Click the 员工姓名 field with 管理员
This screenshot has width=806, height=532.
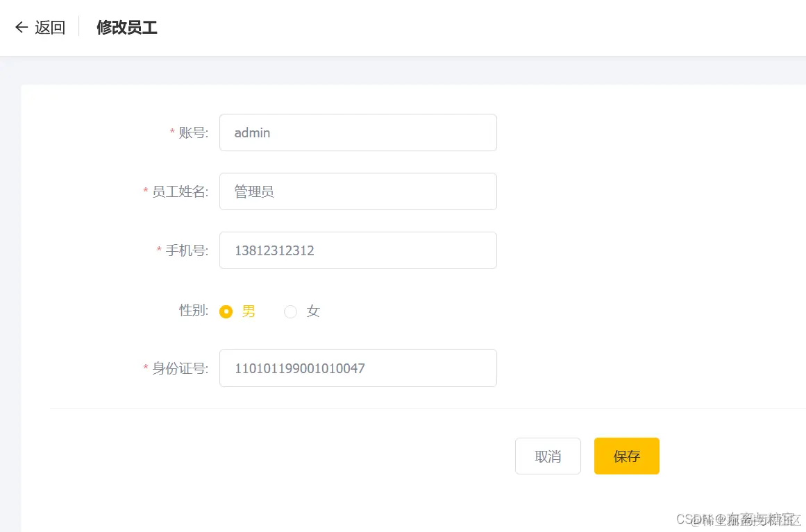click(x=358, y=191)
